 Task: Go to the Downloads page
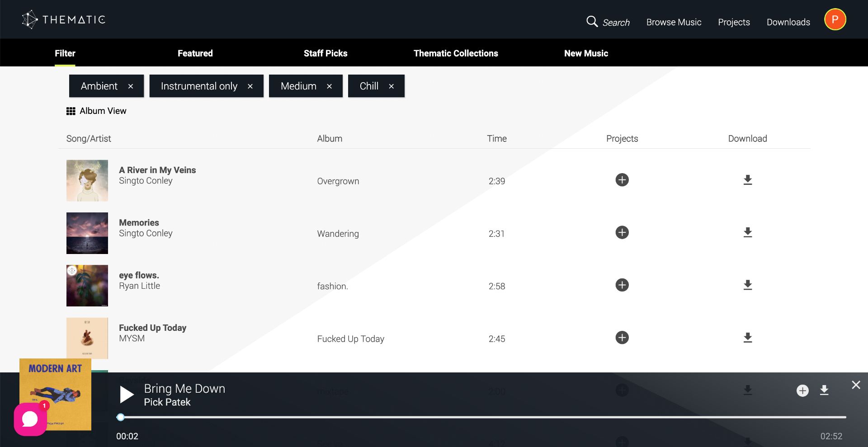coord(788,22)
